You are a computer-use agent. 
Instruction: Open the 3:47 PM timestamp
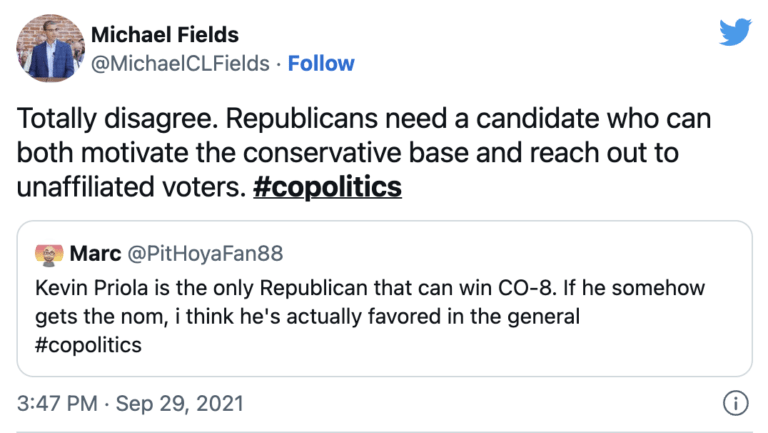tap(56, 404)
